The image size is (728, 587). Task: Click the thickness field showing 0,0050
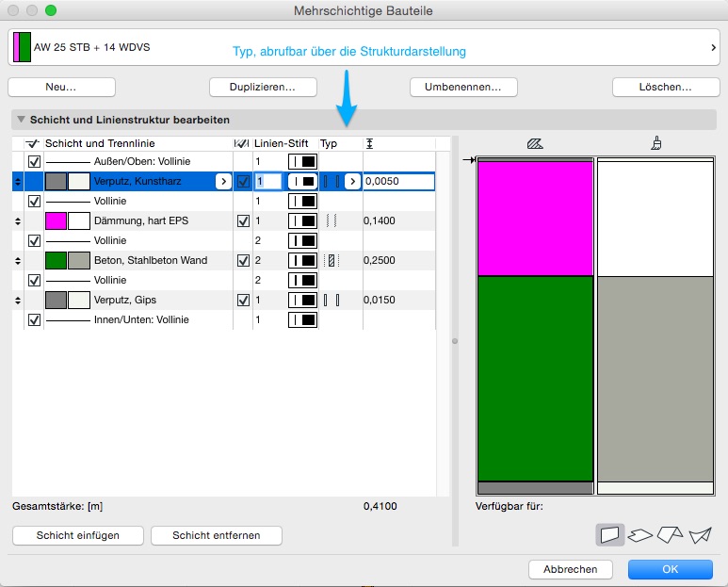[x=397, y=181]
